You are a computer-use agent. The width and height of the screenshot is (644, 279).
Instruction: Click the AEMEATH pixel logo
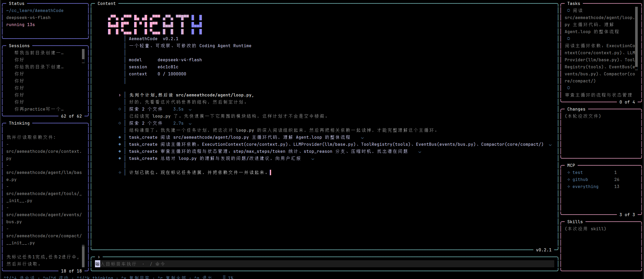[155, 25]
